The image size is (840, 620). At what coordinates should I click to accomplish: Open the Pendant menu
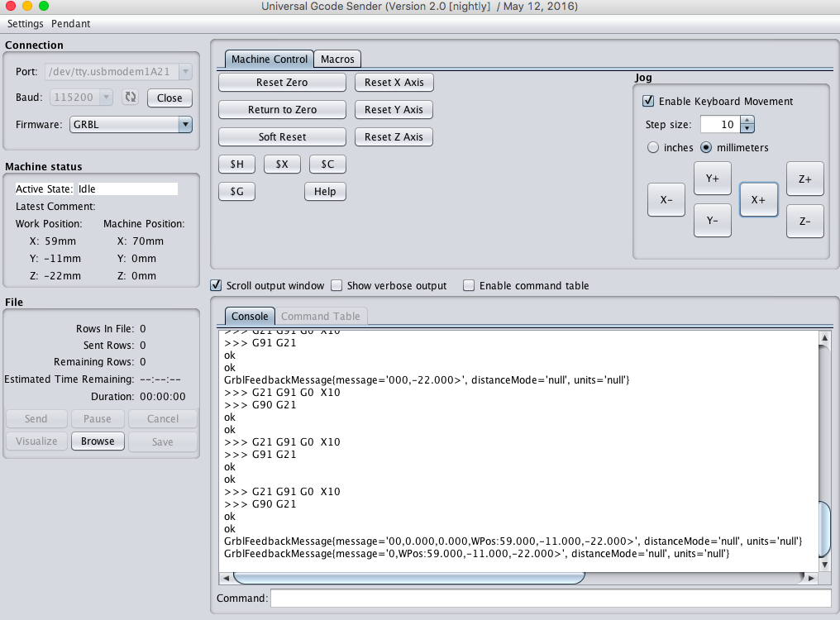(x=71, y=24)
